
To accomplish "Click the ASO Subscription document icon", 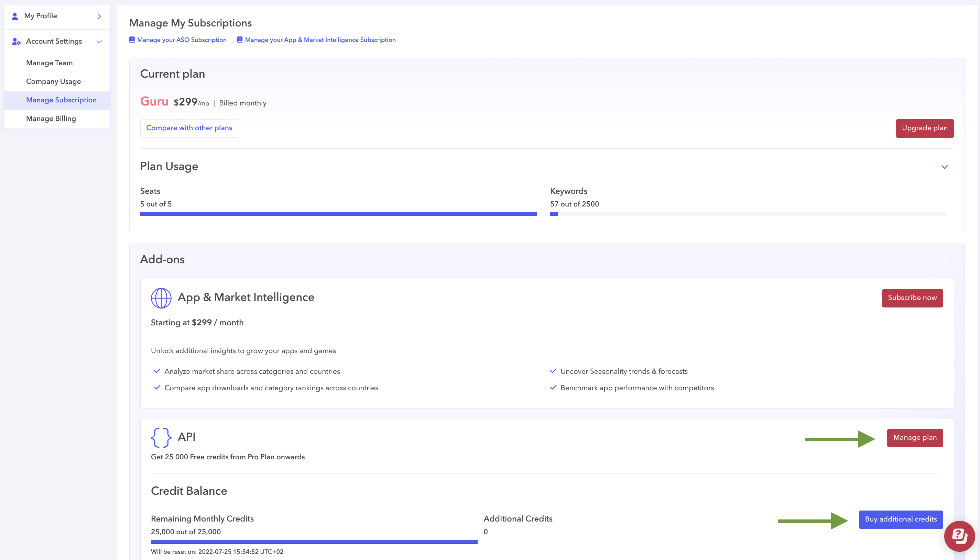I will pos(132,40).
